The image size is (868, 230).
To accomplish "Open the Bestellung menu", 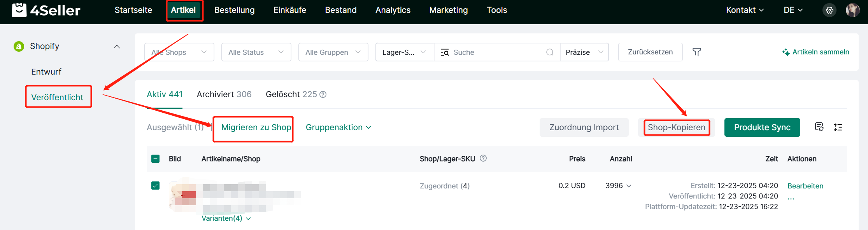I will click(234, 10).
